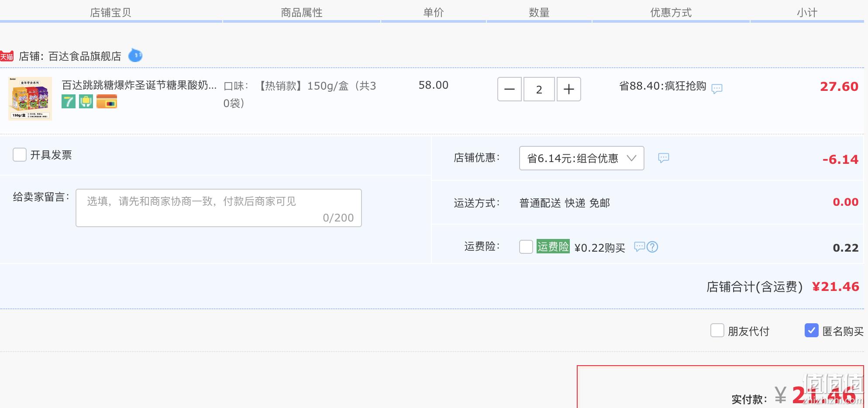Enable the 开具发票 checkbox
This screenshot has width=868, height=408.
(x=20, y=155)
